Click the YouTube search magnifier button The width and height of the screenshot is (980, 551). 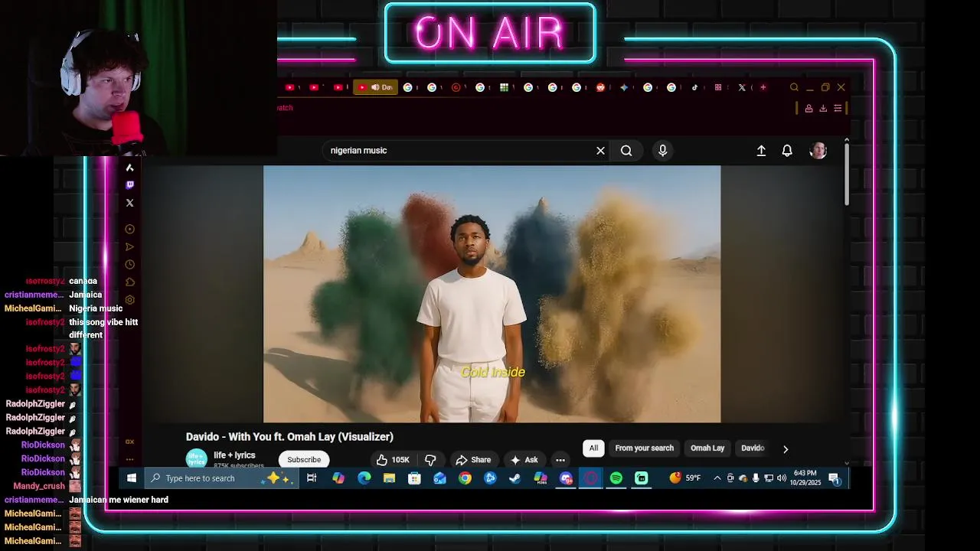(x=626, y=151)
